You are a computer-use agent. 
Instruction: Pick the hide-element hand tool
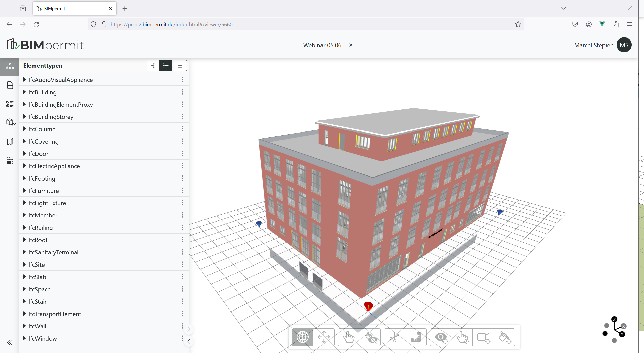tap(370, 337)
